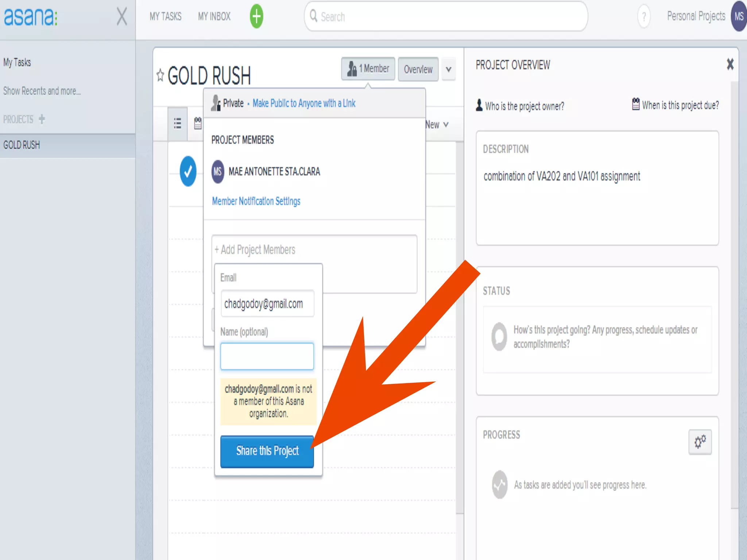Toggle the blue task completion checkmark
Image resolution: width=747 pixels, height=560 pixels.
click(188, 171)
